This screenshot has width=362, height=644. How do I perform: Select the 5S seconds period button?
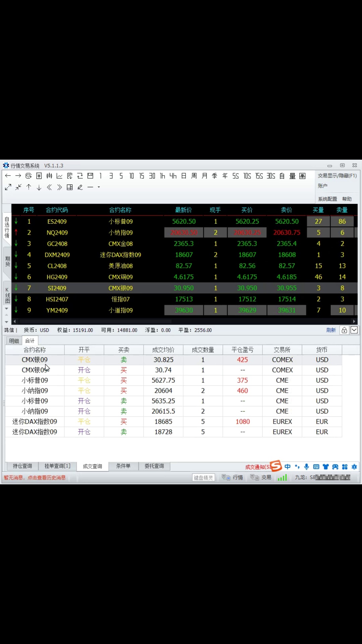click(236, 176)
